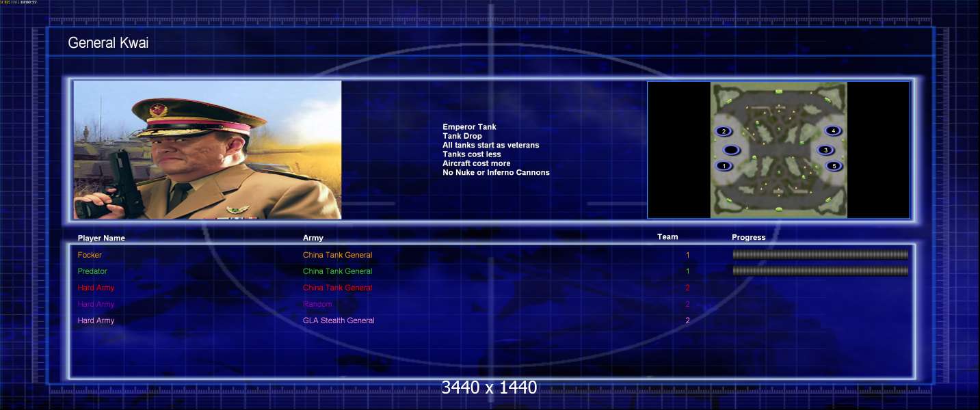Viewport: 980px width, 410px height.
Task: Click the General Kwai title
Action: [x=108, y=43]
